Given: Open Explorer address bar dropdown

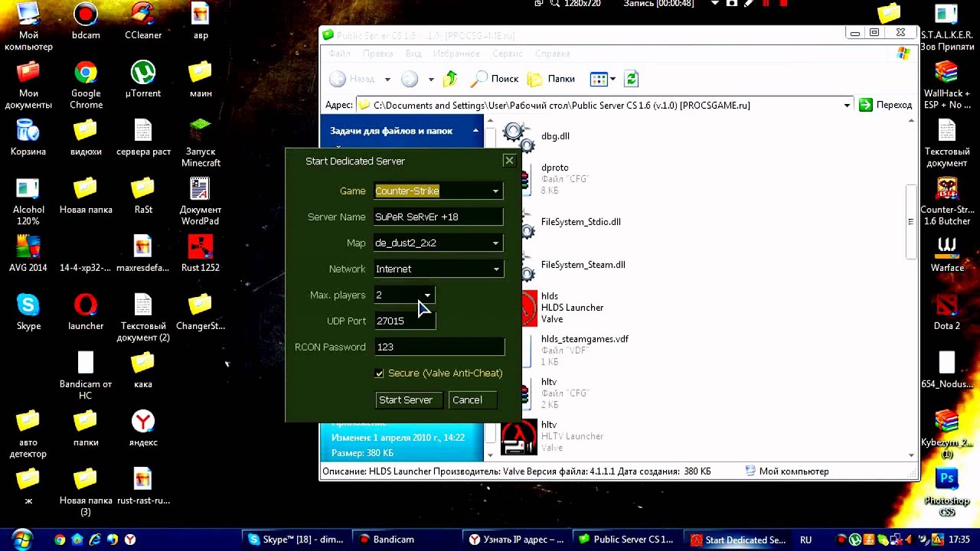Looking at the screenshot, I should [847, 106].
